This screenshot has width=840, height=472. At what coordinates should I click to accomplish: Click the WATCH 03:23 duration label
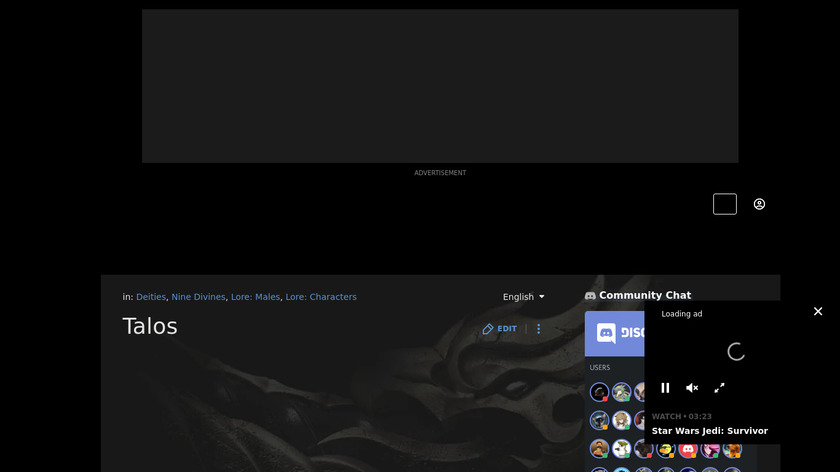(x=681, y=416)
